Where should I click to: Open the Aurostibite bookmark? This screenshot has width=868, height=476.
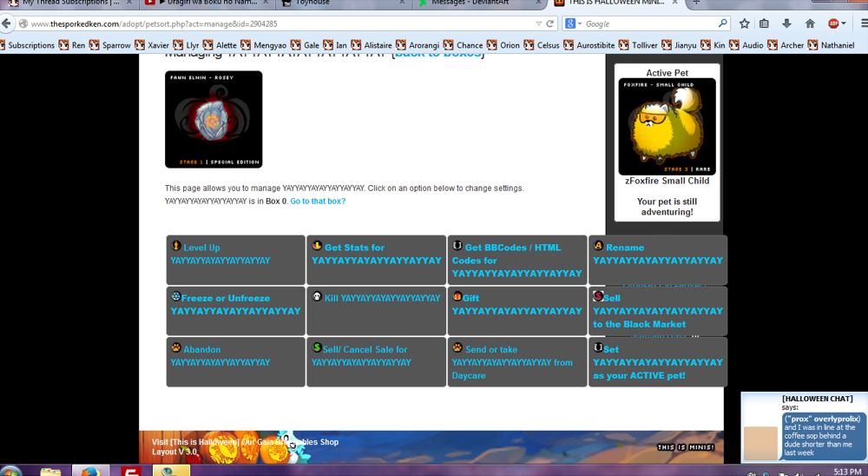(x=589, y=45)
